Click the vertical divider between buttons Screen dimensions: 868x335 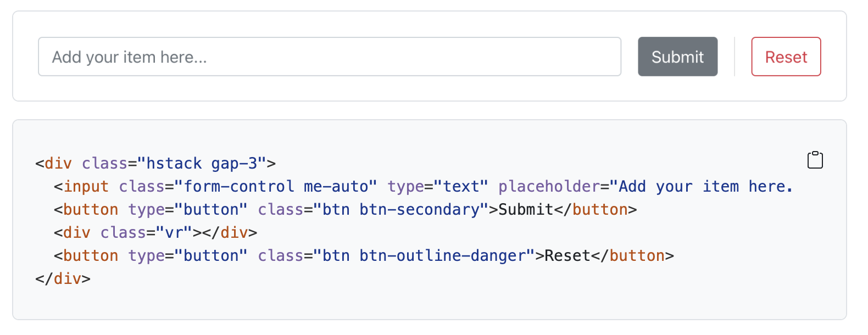click(x=735, y=57)
